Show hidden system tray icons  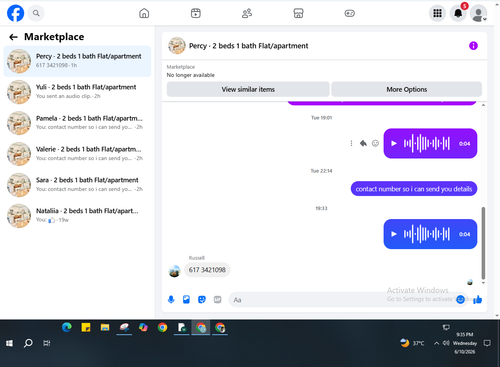click(436, 343)
